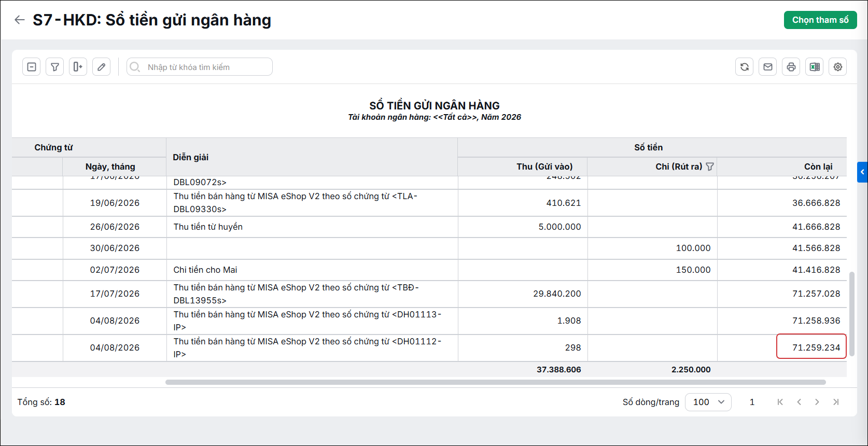Click the deposit amount 298

click(573, 347)
